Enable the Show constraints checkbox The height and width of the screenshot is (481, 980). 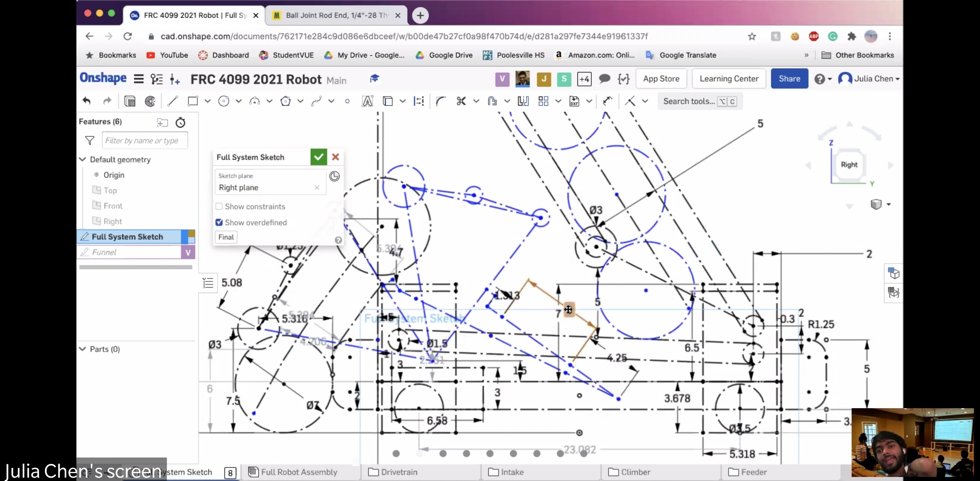pos(219,206)
